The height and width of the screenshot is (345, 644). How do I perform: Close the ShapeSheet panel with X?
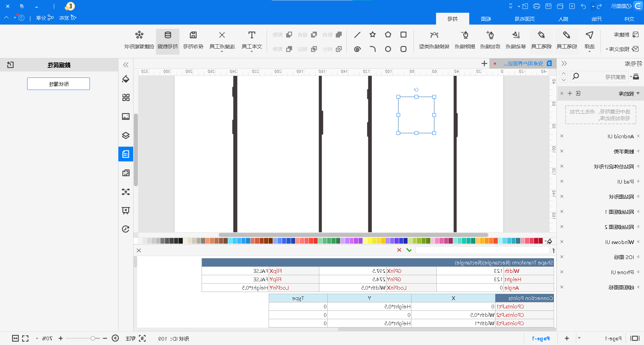point(139,250)
